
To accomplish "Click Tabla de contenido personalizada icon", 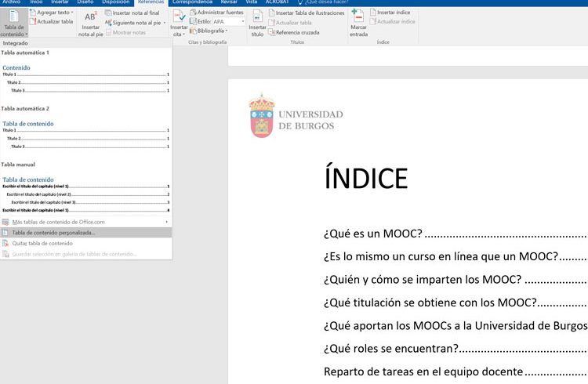I will (x=5, y=233).
